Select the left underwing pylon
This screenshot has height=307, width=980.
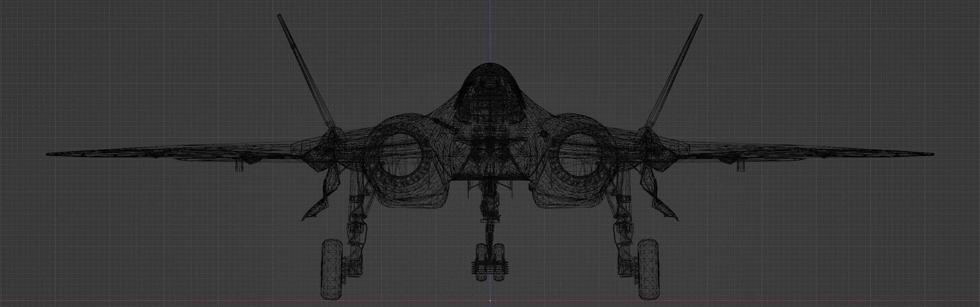click(x=239, y=166)
